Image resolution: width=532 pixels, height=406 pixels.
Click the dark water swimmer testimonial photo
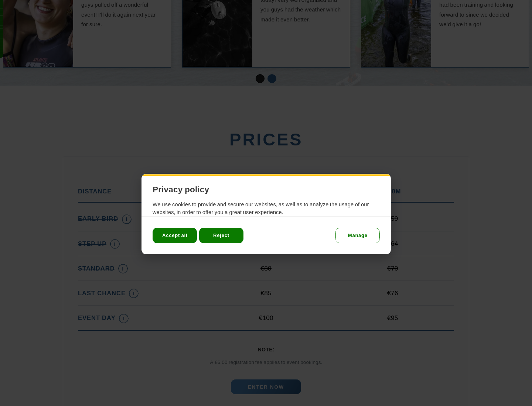click(217, 33)
